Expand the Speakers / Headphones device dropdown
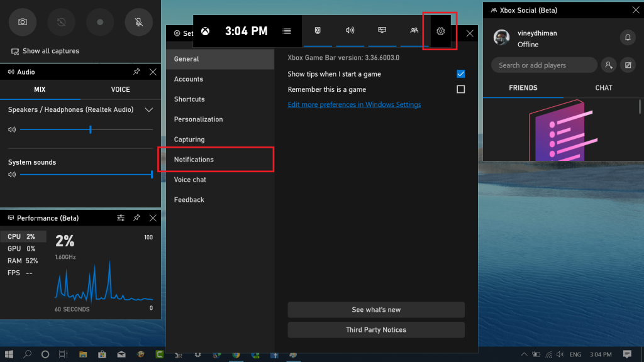This screenshot has width=644, height=362. (148, 110)
